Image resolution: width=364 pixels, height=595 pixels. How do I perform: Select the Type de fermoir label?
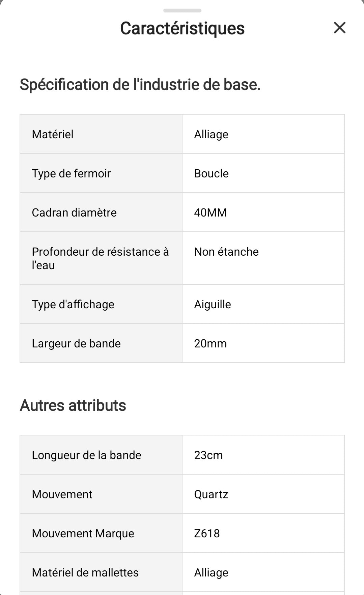[71, 173]
